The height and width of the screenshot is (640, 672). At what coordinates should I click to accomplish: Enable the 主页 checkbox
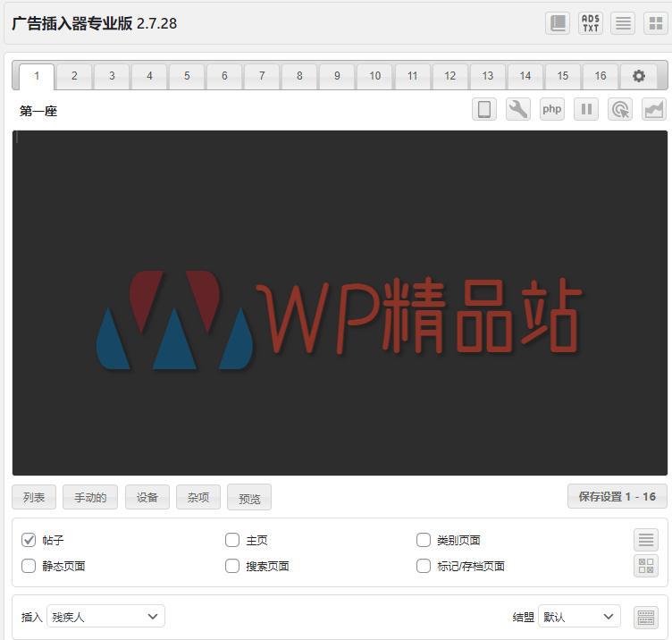coord(232,540)
